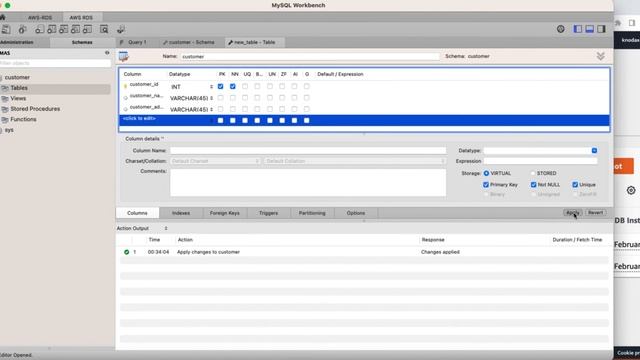Viewport: 640px width, 360px height.
Task: Click the table editor icon beside Name
Action: tap(124, 56)
